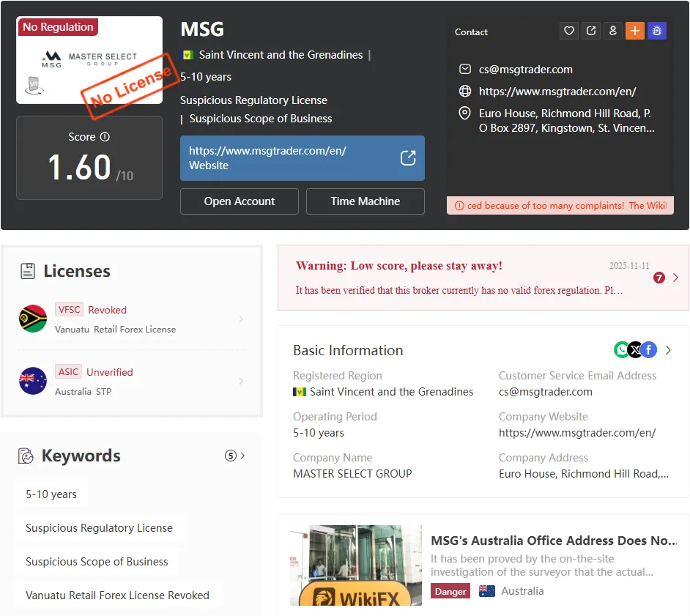
Task: Expand the ASIC Unverified license row
Action: [x=132, y=381]
